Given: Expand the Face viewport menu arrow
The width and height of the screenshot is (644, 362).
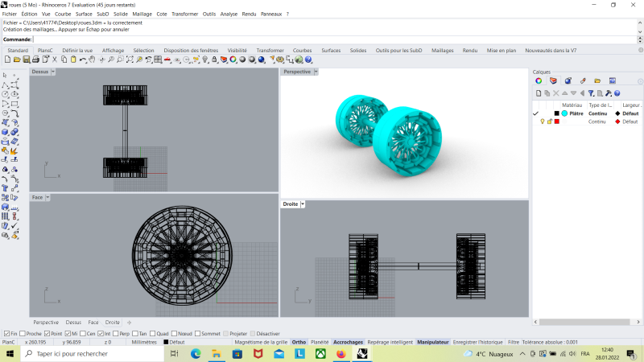Looking at the screenshot, I should pos(48,197).
